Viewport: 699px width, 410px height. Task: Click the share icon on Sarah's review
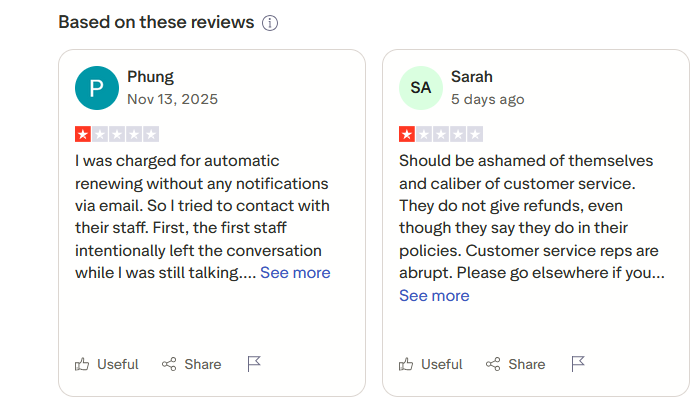pos(494,364)
